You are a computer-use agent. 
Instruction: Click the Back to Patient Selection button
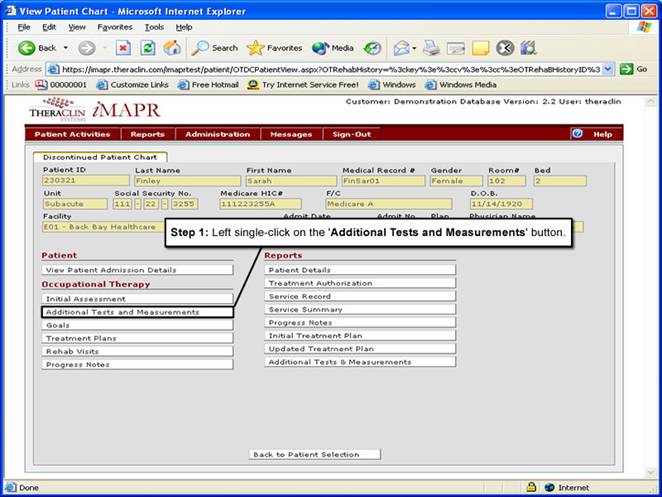(315, 454)
